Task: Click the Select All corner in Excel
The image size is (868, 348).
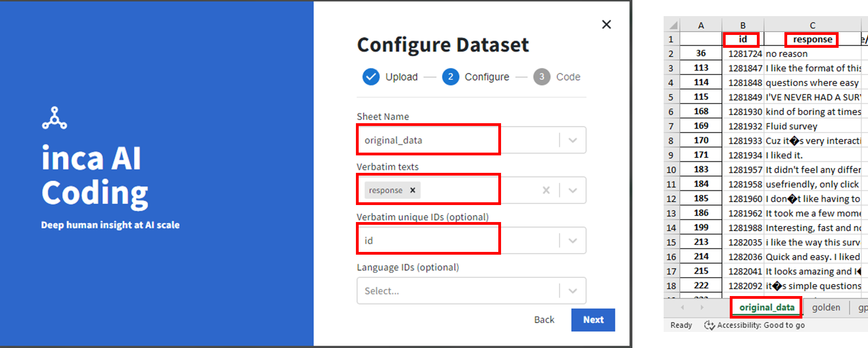Action: click(671, 25)
